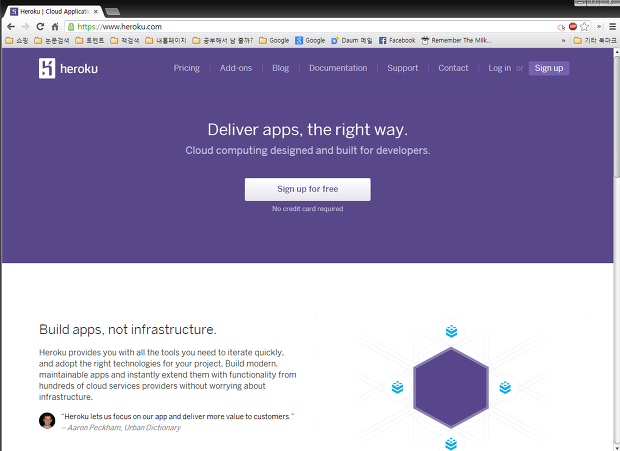Image resolution: width=620 pixels, height=451 pixels.
Task: Open the browser home page icon
Action: (x=55, y=26)
